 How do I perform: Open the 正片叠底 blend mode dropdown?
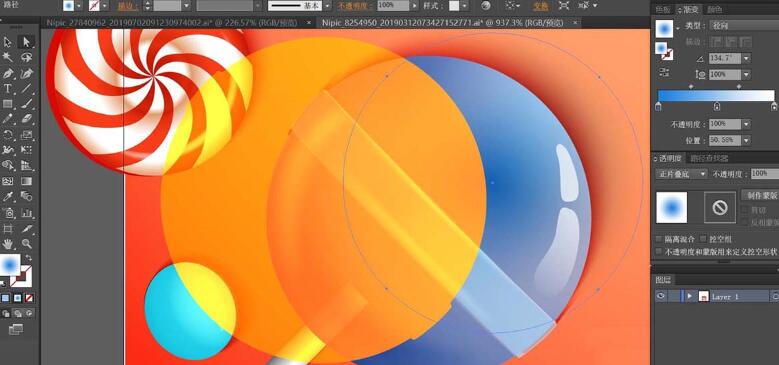tap(682, 174)
